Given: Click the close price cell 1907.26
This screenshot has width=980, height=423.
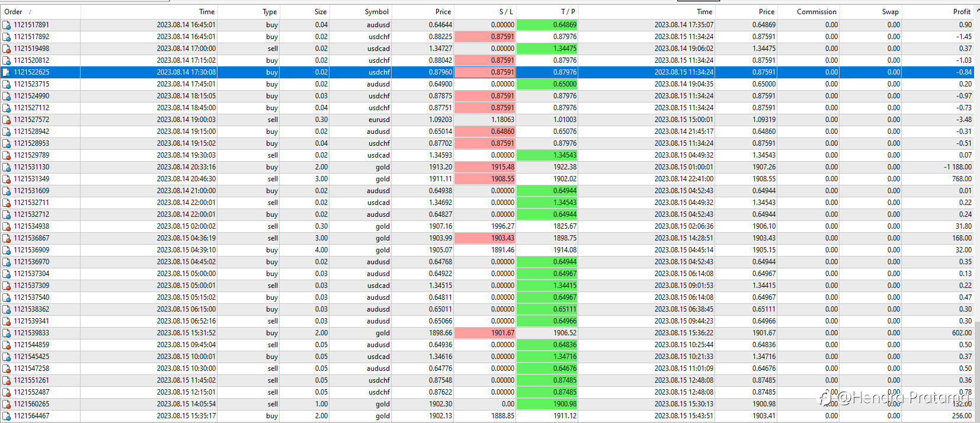Looking at the screenshot, I should tap(747, 167).
